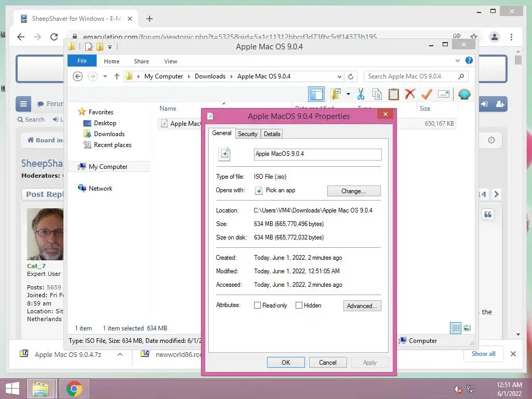Click the file name text field
Viewport: 532px width, 399px height.
(317, 154)
